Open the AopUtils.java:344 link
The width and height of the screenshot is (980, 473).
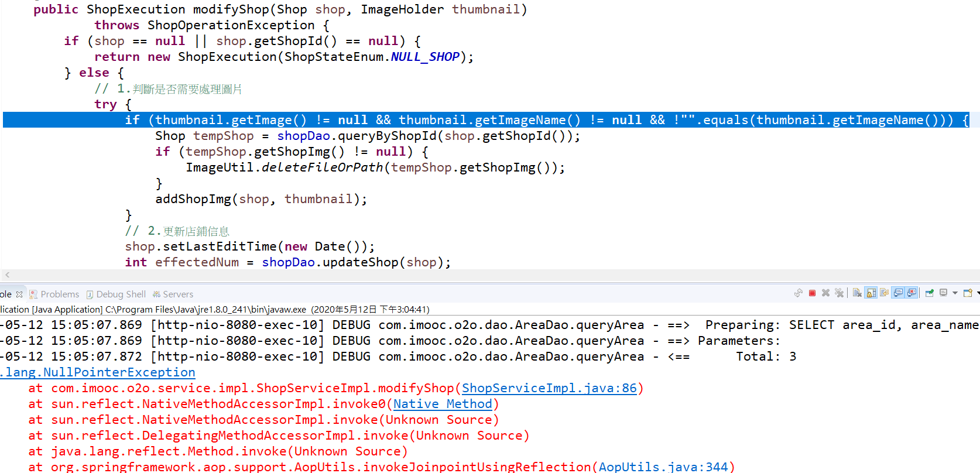point(663,467)
